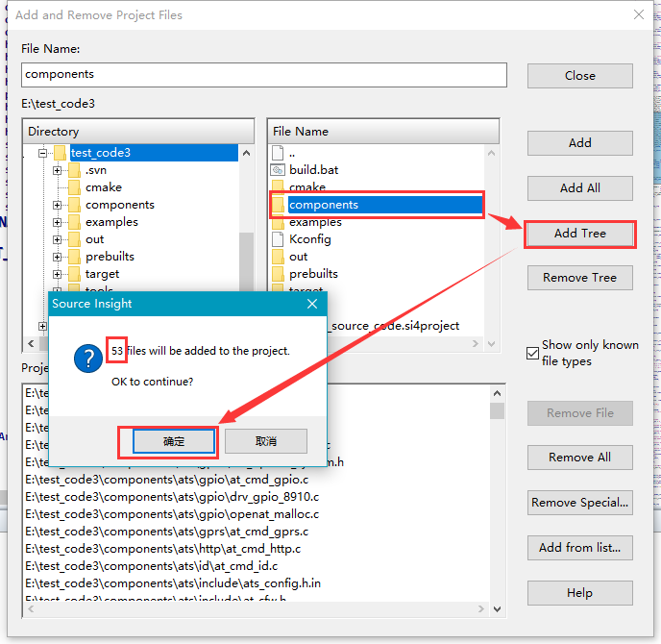Click test_code3 folder icon in tree
Image resolution: width=661 pixels, height=644 pixels.
point(60,153)
